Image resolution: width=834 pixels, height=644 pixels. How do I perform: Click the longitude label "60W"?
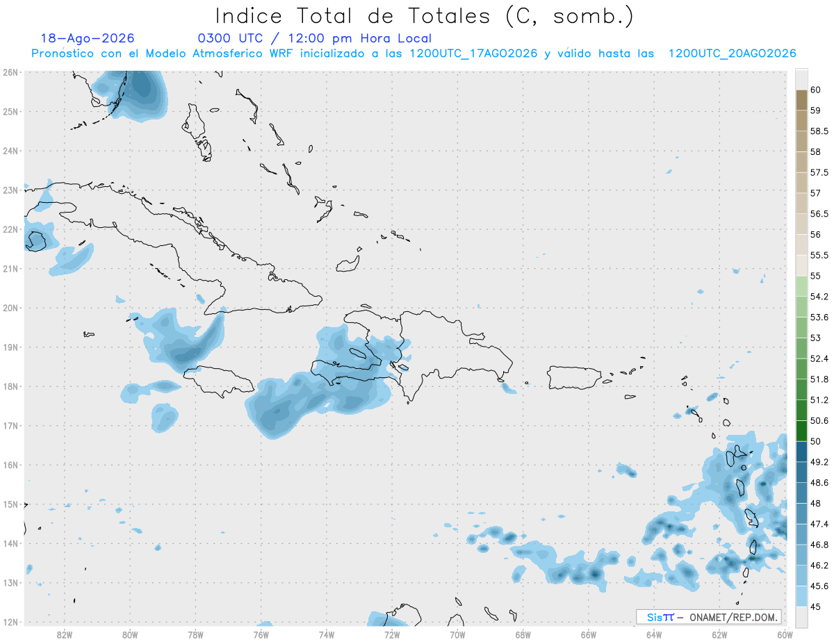(x=785, y=634)
